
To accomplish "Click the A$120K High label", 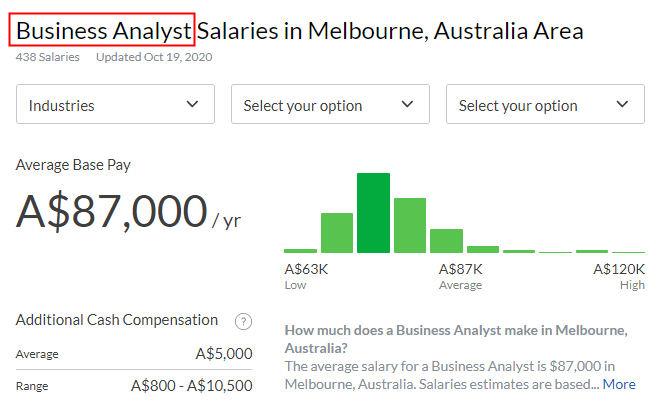I will coord(619,276).
